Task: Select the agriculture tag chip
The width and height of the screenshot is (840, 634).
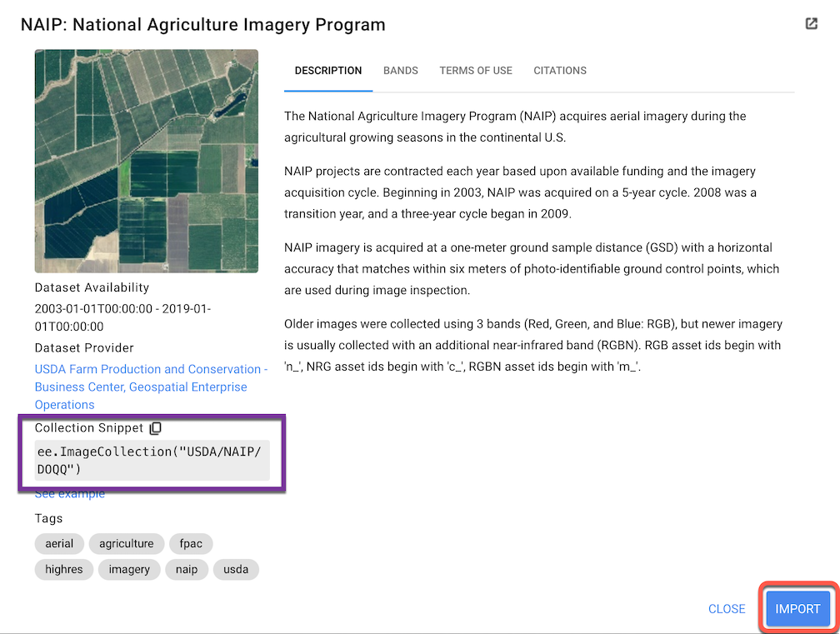Action: click(x=127, y=544)
